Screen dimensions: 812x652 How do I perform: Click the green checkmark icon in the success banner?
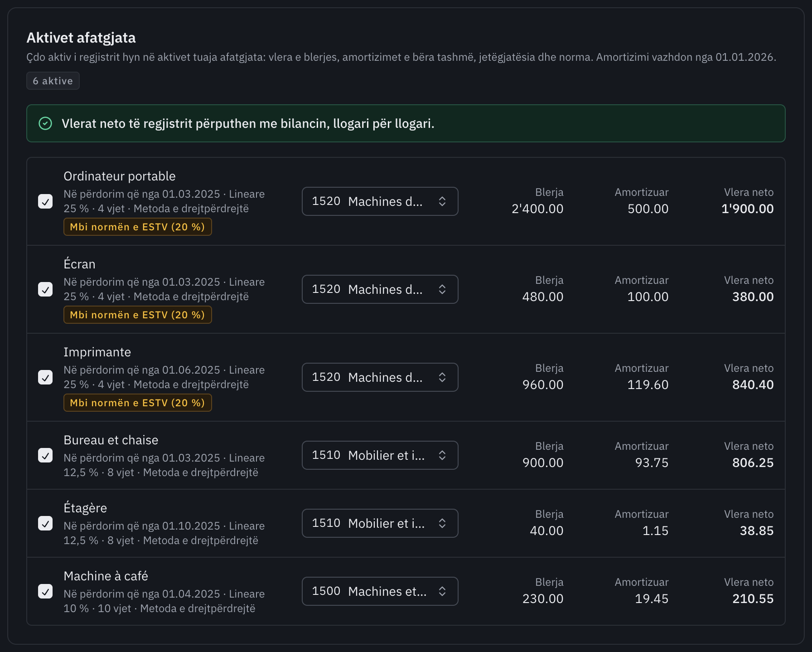point(45,123)
